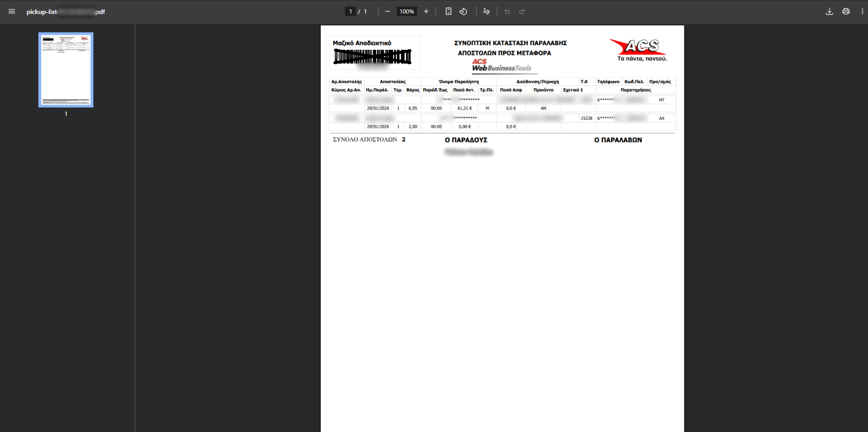Click the pickup-list PDF file name title
This screenshot has height=432, width=868.
(65, 11)
